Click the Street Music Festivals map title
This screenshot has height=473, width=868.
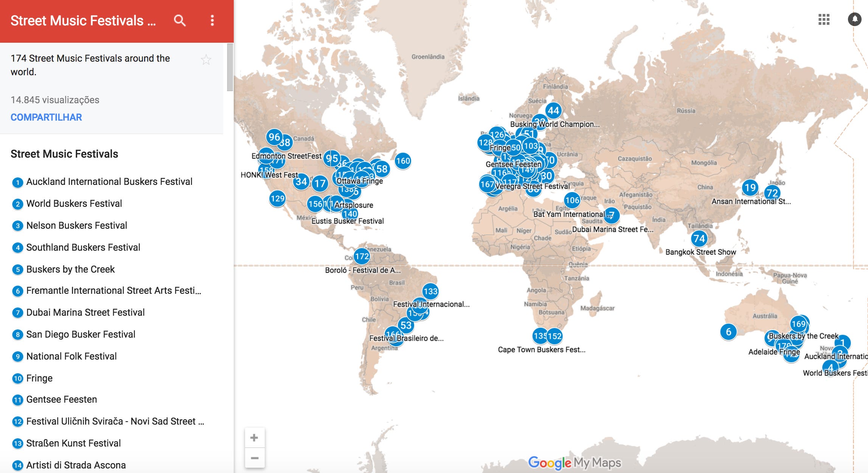click(83, 21)
